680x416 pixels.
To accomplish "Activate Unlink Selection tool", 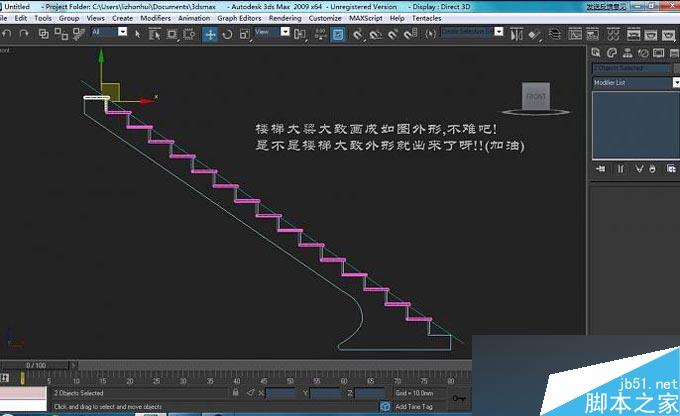I will pyautogui.click(x=61, y=34).
